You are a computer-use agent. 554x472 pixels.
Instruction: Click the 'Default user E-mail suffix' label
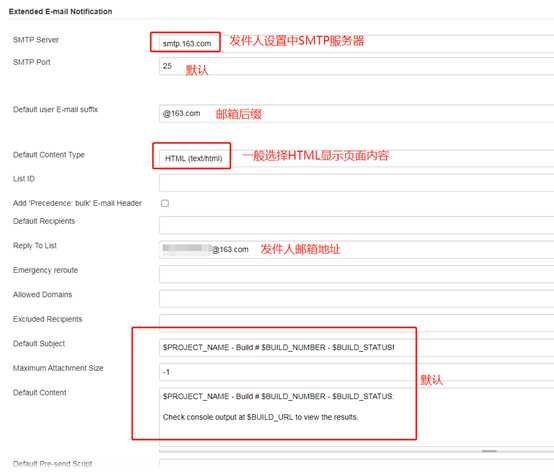[55, 110]
